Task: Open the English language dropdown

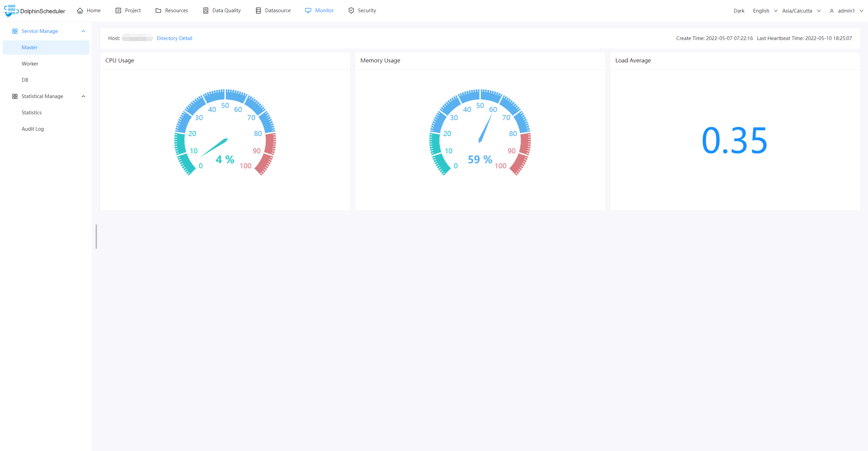Action: 765,11
